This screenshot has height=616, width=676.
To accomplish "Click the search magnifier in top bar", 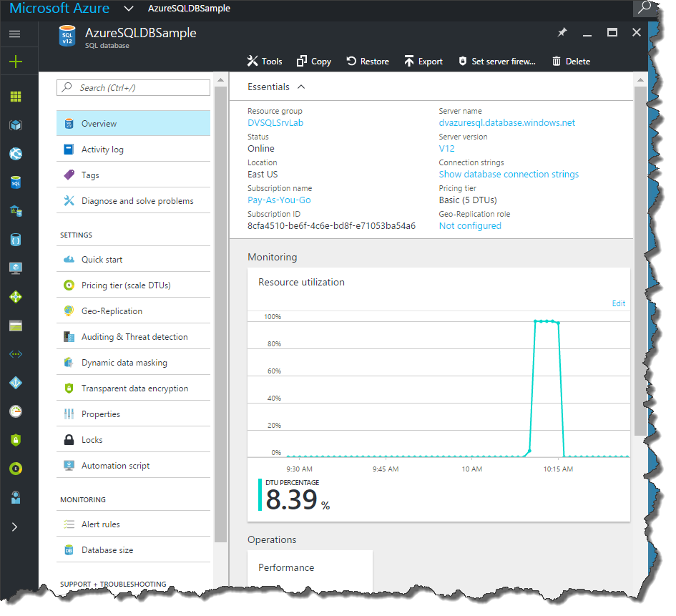I will pos(644,7).
